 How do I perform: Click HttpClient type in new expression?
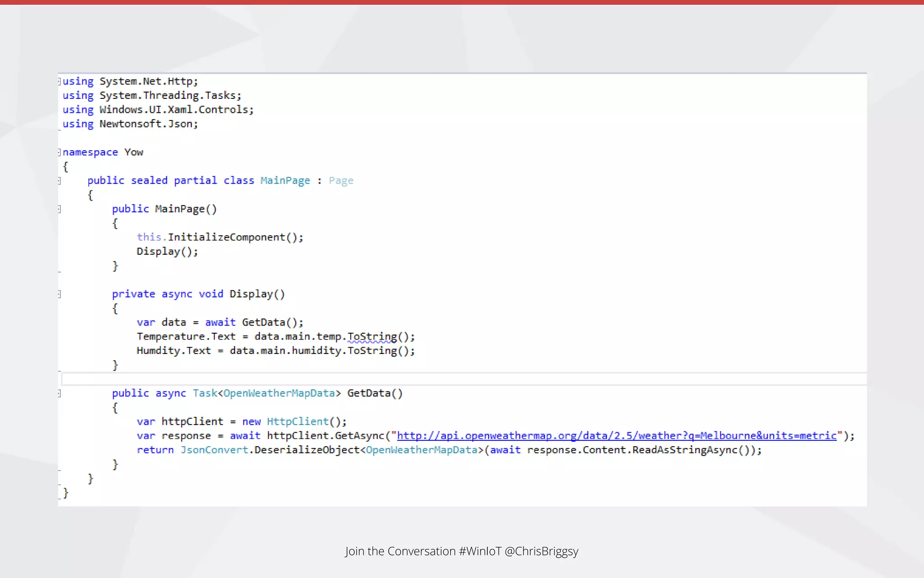click(x=298, y=422)
